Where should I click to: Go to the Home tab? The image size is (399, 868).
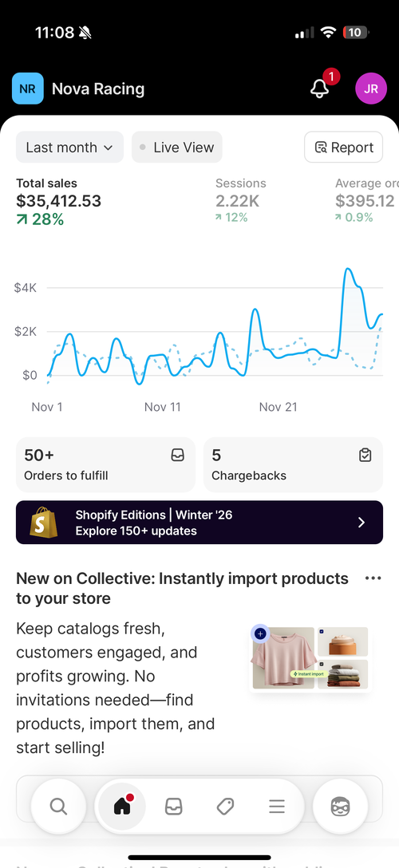[122, 807]
